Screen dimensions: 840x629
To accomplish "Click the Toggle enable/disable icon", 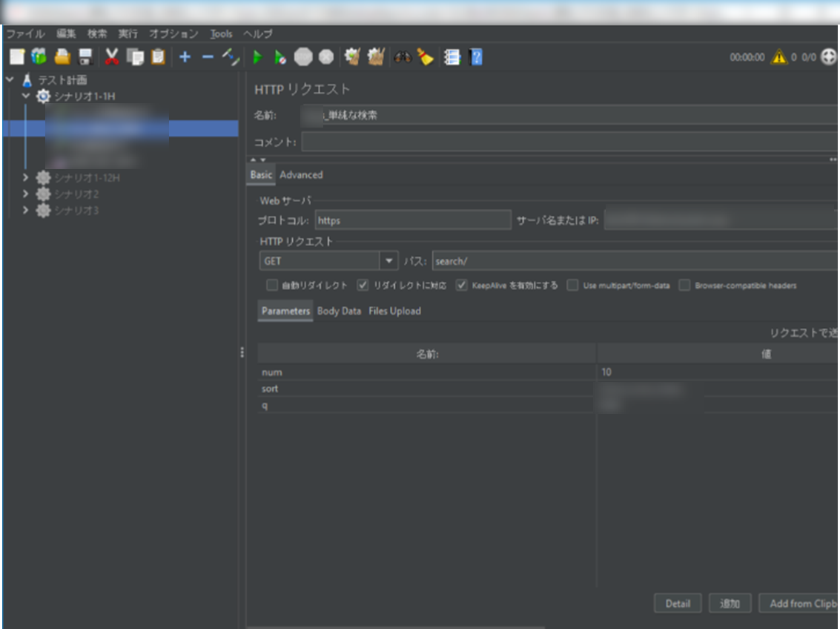I will (231, 57).
